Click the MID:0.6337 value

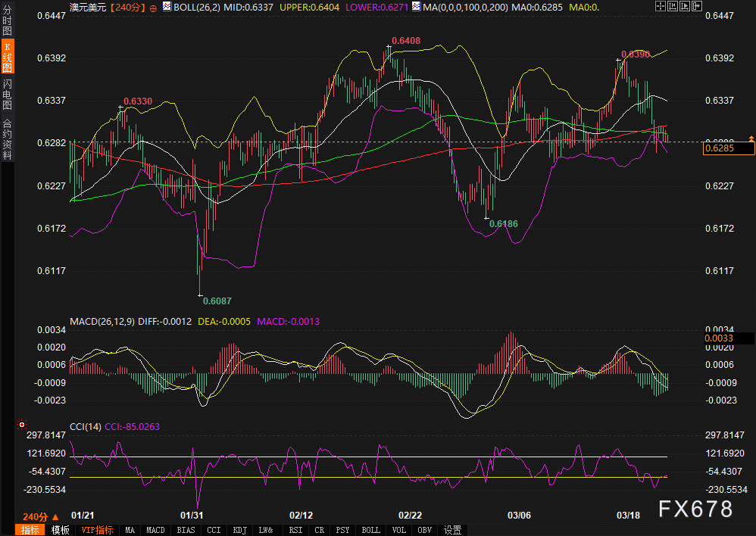tap(248, 8)
